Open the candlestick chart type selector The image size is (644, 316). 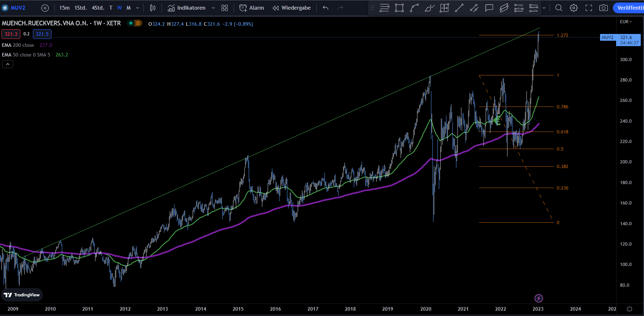(153, 8)
